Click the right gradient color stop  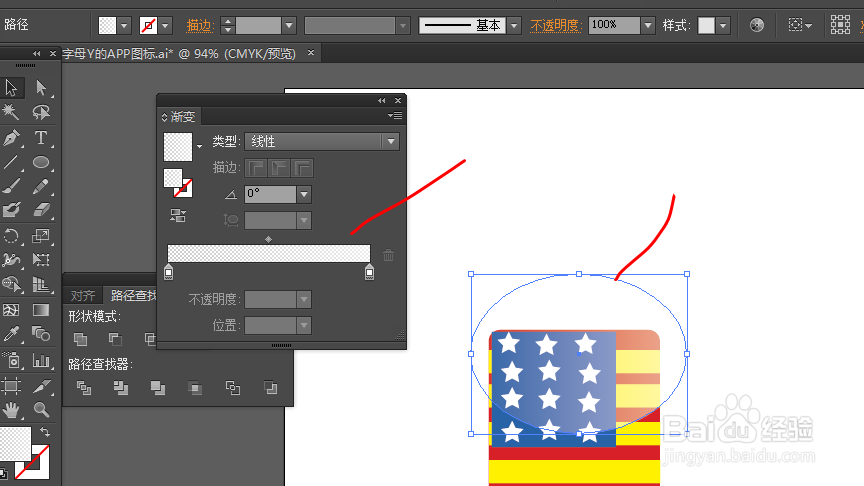coord(369,272)
